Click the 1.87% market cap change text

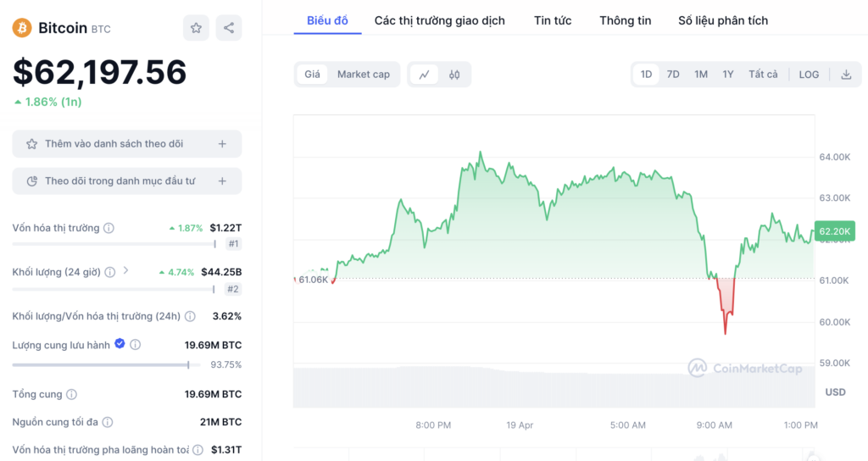[186, 228]
